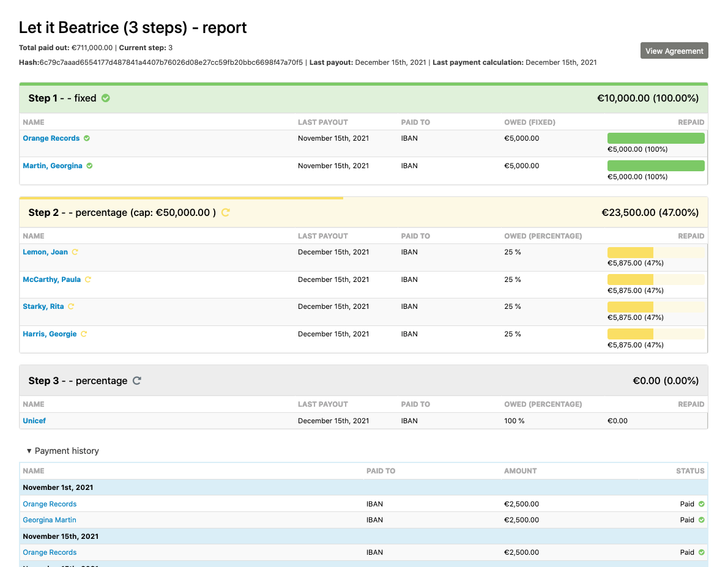This screenshot has width=728, height=567.
Task: Click the refresh icon in Step 2 header
Action: pos(225,212)
